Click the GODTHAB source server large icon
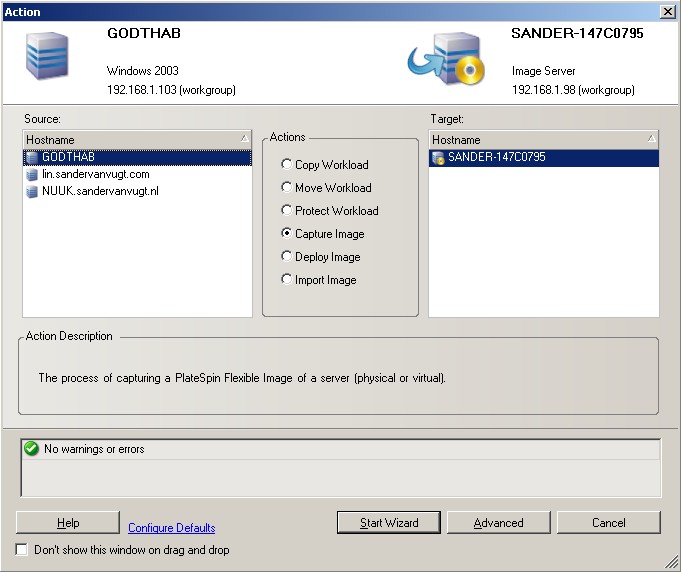Viewport: 681px width, 572px height. point(47,56)
